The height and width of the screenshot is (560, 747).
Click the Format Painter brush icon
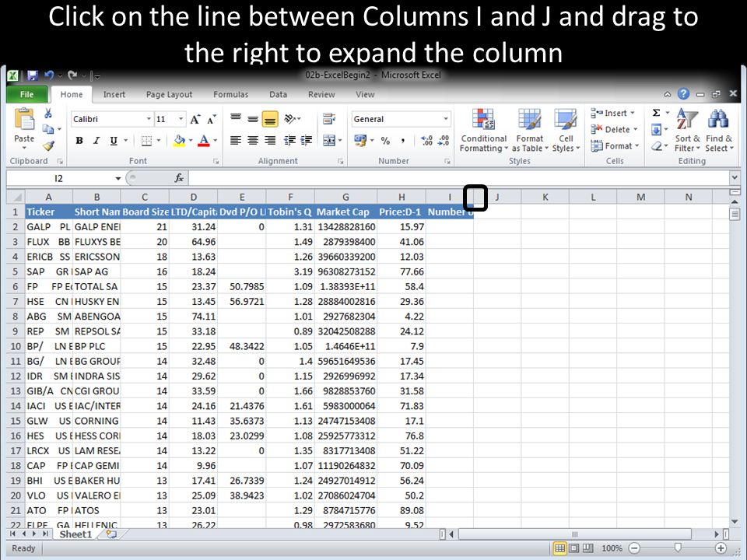click(x=48, y=145)
